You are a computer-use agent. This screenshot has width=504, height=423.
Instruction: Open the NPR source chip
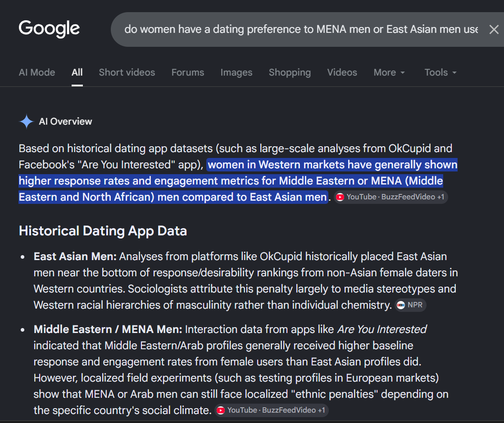point(410,305)
